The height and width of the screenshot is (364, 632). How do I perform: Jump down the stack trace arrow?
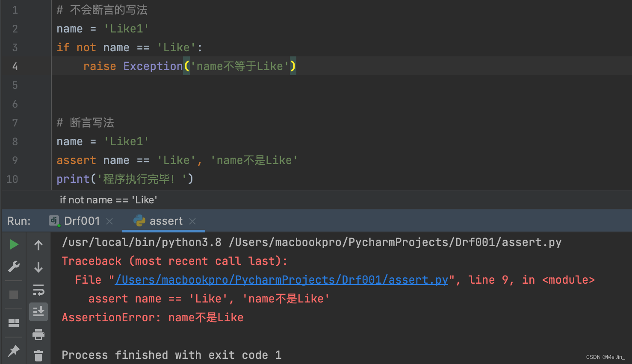[x=38, y=267]
